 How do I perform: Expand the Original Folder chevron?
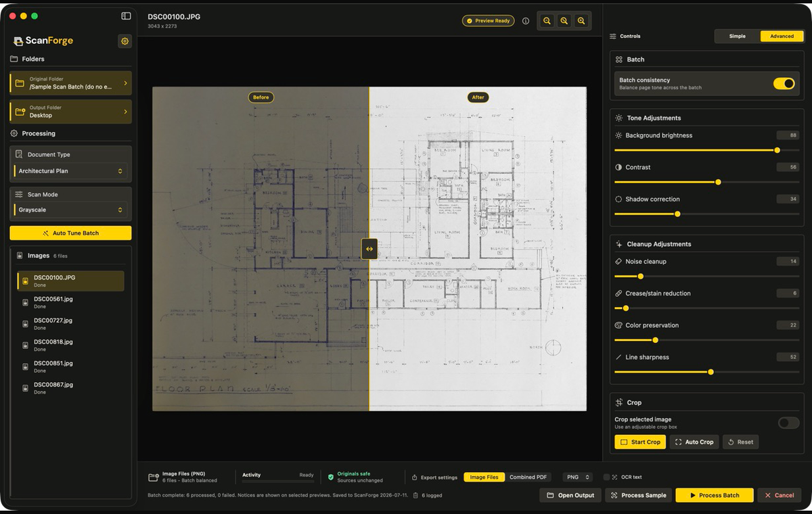(x=125, y=83)
